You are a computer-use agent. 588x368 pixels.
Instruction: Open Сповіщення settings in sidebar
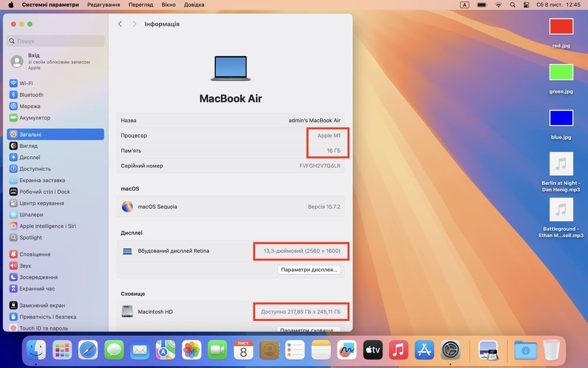pyautogui.click(x=55, y=254)
